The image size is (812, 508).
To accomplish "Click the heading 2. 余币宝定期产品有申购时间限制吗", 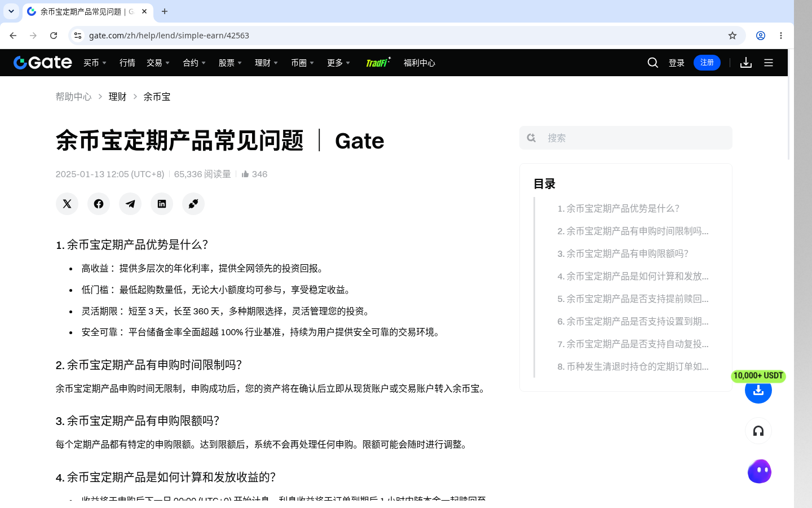I will (x=149, y=365).
